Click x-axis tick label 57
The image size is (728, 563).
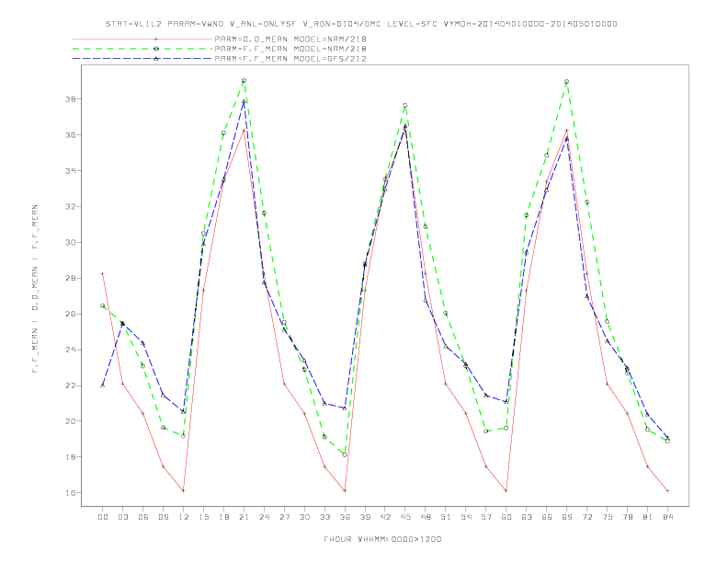pos(486,517)
